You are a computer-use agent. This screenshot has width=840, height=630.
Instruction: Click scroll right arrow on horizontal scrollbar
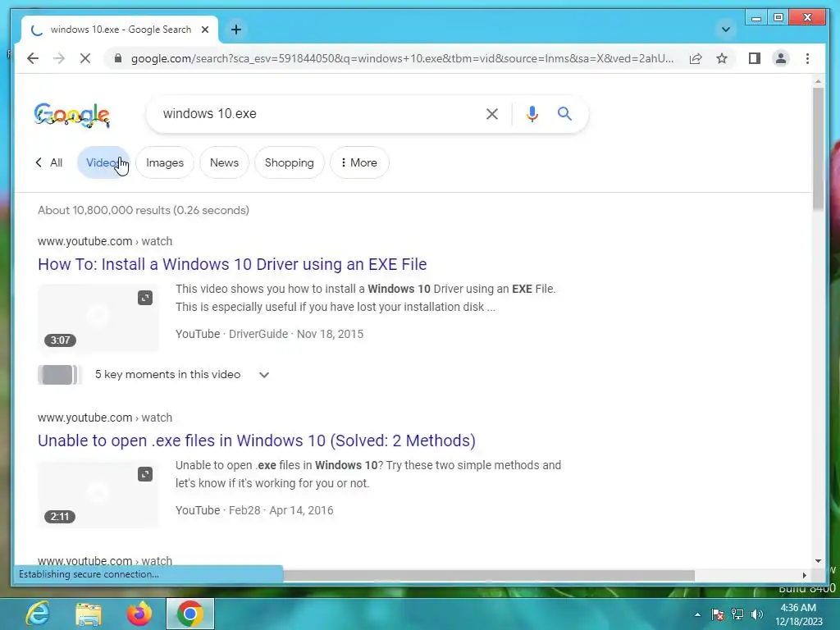[x=804, y=575]
